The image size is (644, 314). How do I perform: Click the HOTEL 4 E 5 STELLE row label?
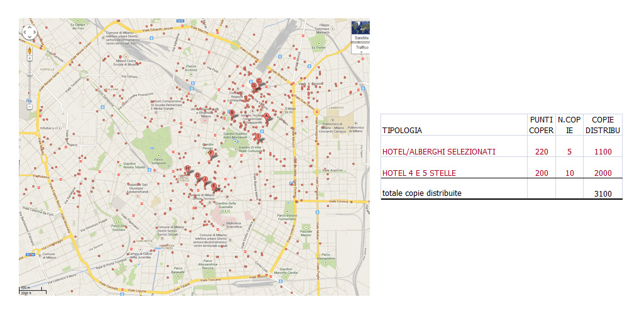[419, 173]
